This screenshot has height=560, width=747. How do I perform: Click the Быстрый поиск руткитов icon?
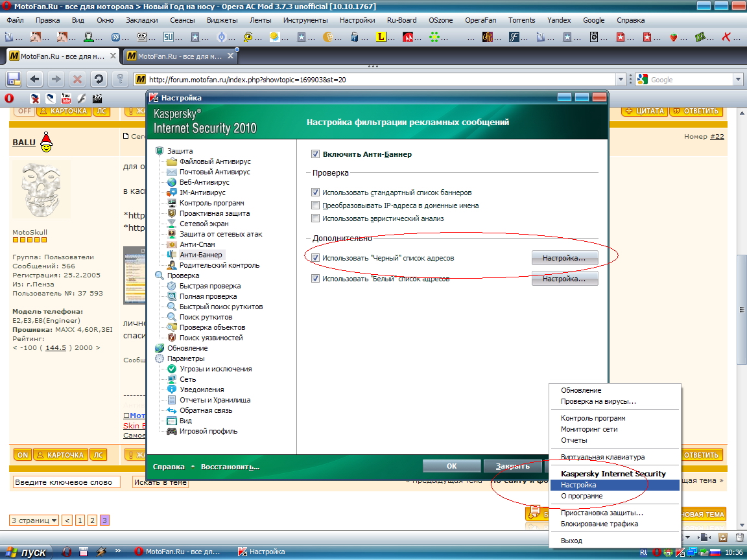tap(172, 307)
